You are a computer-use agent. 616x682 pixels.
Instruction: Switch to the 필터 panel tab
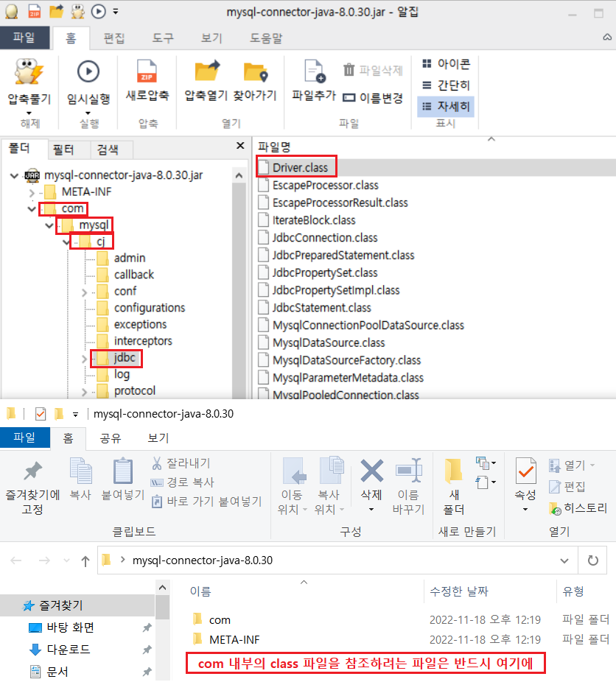click(63, 150)
